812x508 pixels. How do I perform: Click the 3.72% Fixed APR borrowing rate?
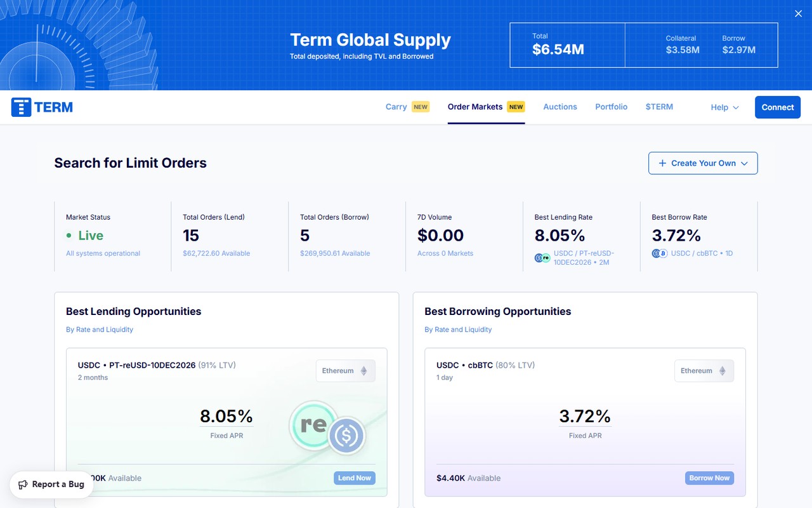(x=585, y=417)
